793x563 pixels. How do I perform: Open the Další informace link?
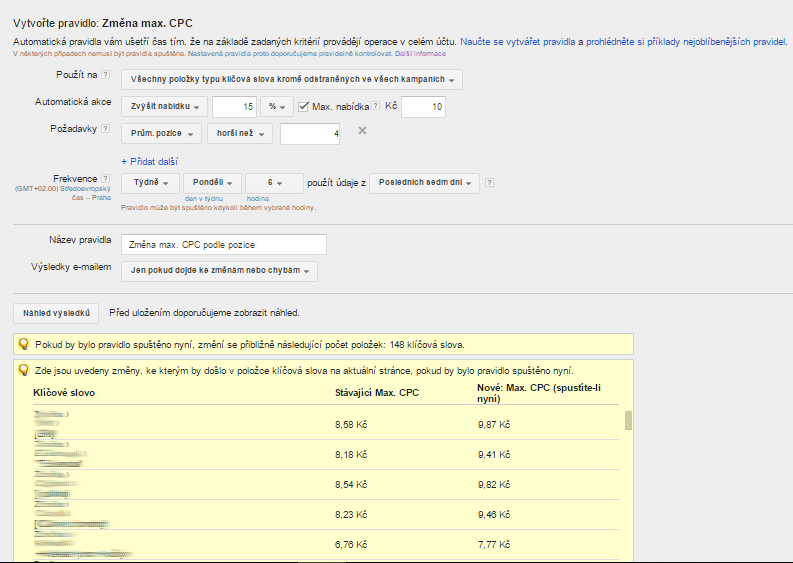tap(420, 54)
